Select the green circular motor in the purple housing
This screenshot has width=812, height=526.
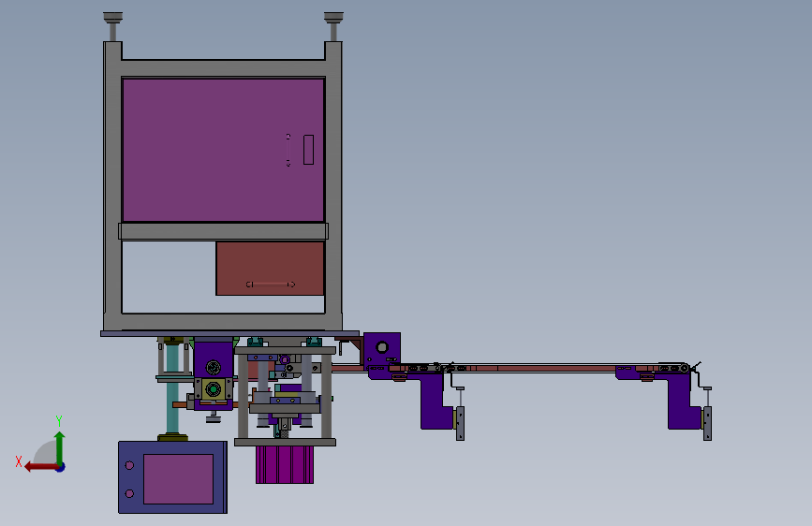click(x=213, y=388)
